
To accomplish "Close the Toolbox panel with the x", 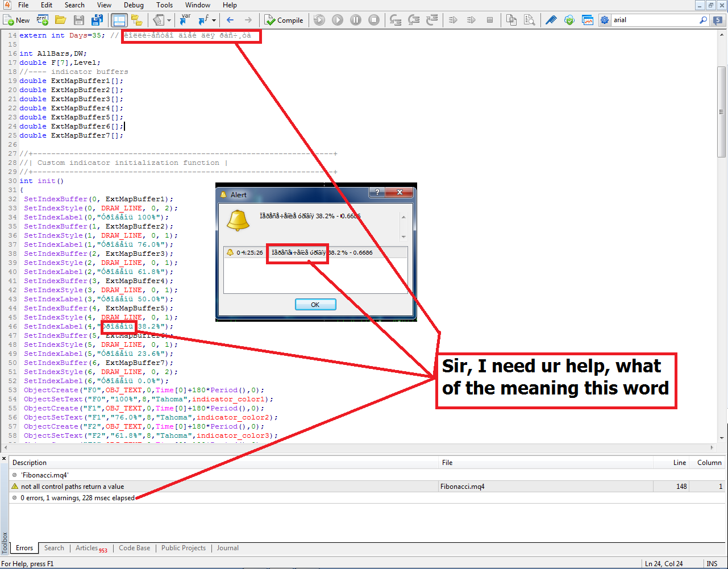I will [x=4, y=458].
